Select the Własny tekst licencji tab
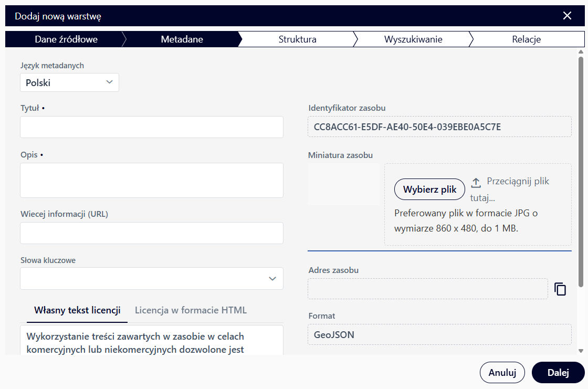The image size is (588, 389). [x=77, y=310]
